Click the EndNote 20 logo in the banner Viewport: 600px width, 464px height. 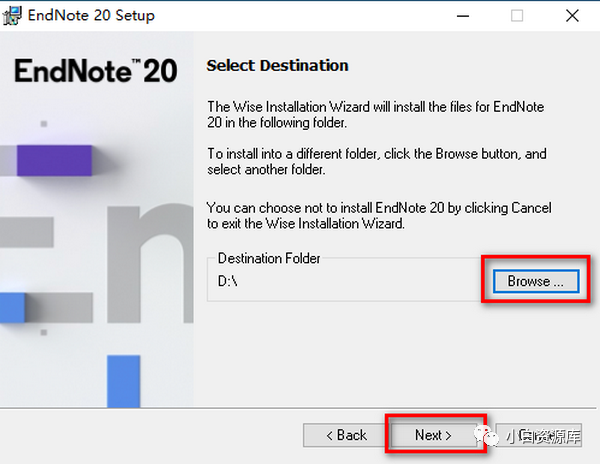[96, 71]
